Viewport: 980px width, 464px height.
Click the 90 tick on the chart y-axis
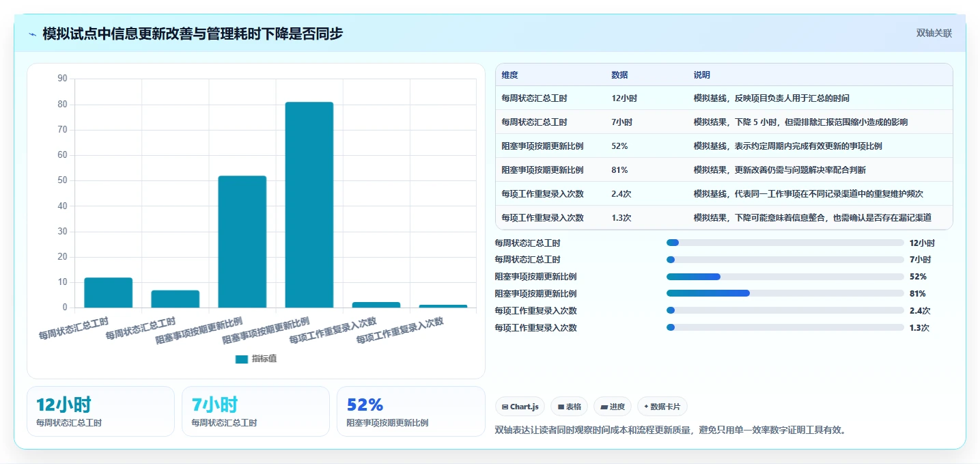(x=62, y=79)
